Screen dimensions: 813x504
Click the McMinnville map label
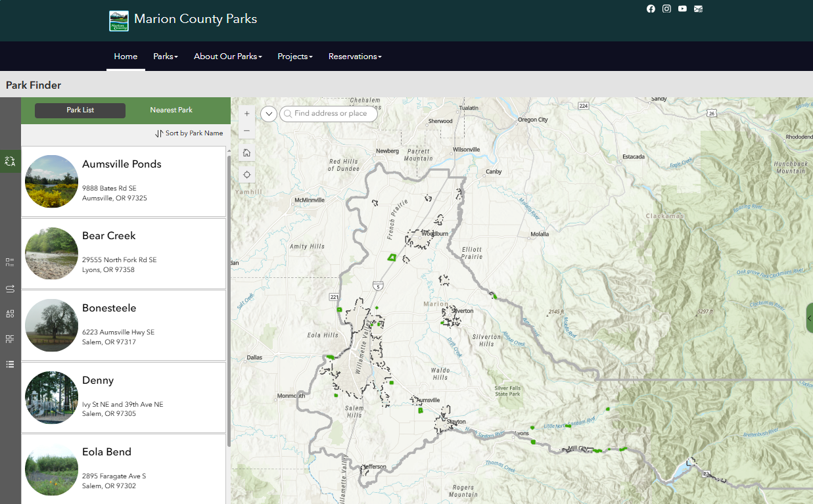click(311, 200)
